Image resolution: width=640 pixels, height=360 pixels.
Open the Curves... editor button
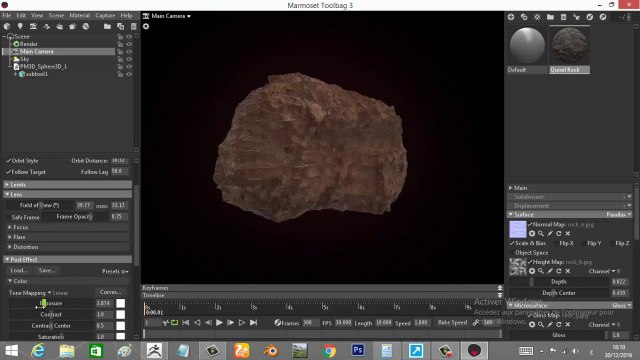[111, 292]
